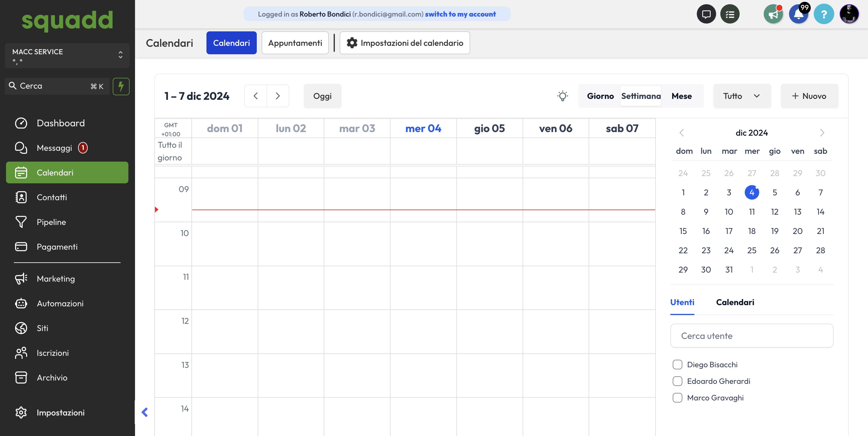Select the Mese view option

tap(681, 96)
